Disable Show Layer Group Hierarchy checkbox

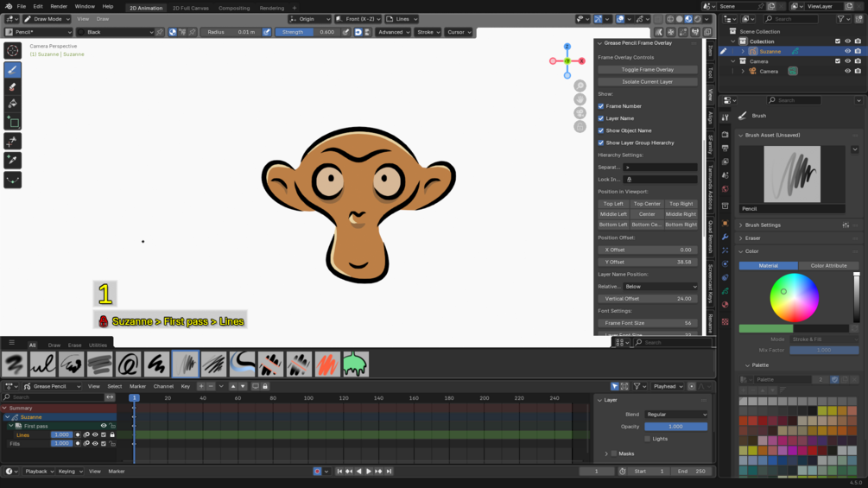[x=601, y=143]
